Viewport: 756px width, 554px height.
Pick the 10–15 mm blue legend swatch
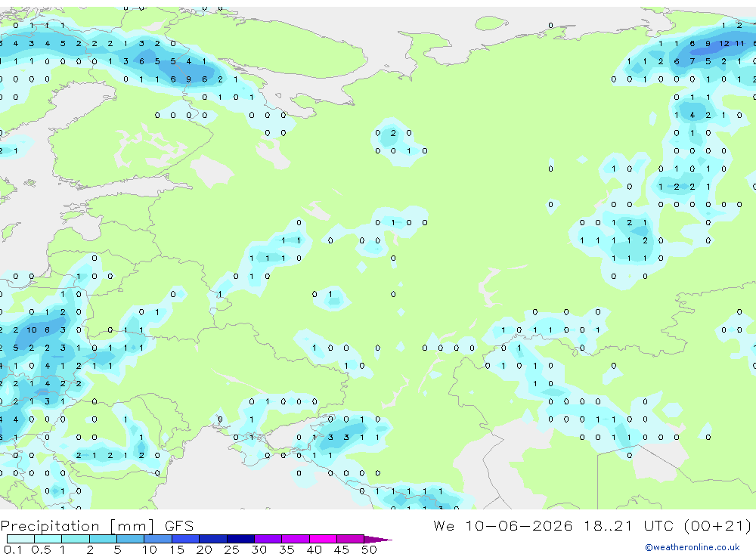click(158, 539)
